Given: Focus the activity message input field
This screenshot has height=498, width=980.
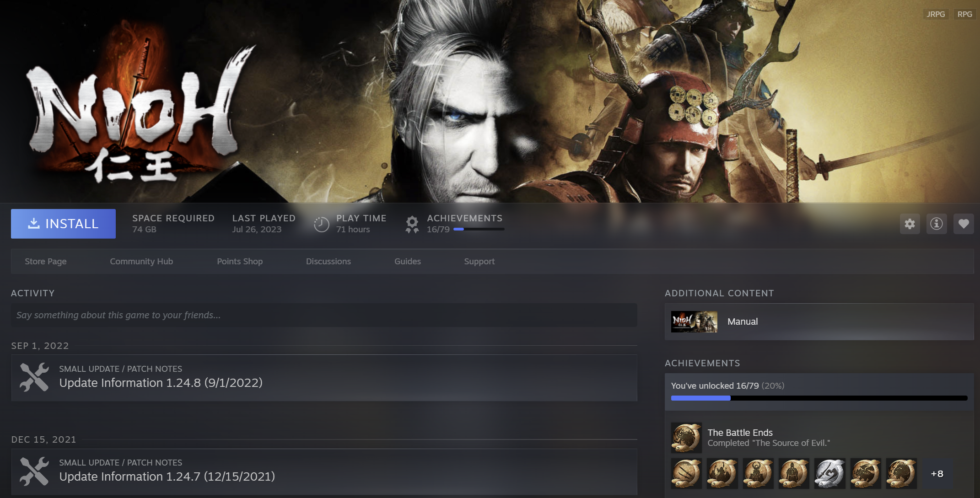Looking at the screenshot, I should [324, 315].
